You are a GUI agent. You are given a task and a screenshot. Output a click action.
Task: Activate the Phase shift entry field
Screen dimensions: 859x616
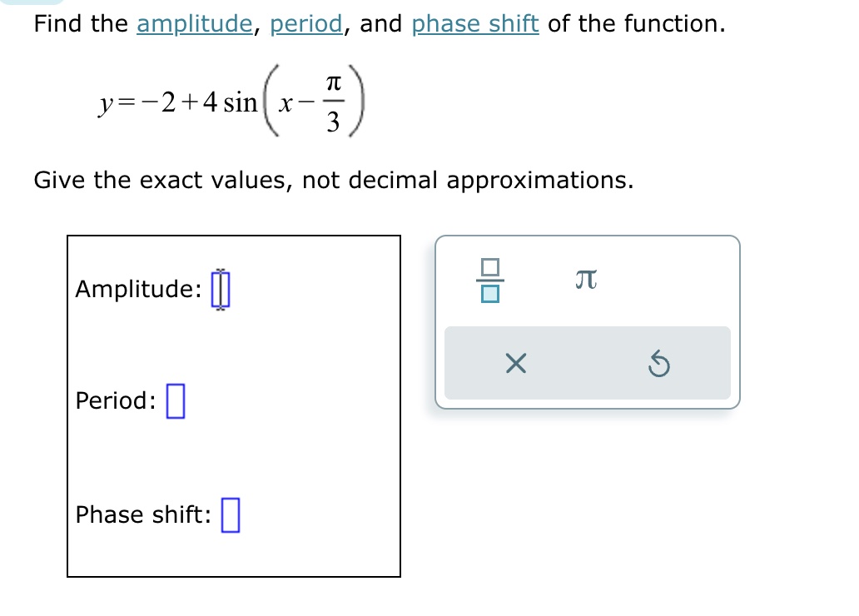pyautogui.click(x=231, y=514)
